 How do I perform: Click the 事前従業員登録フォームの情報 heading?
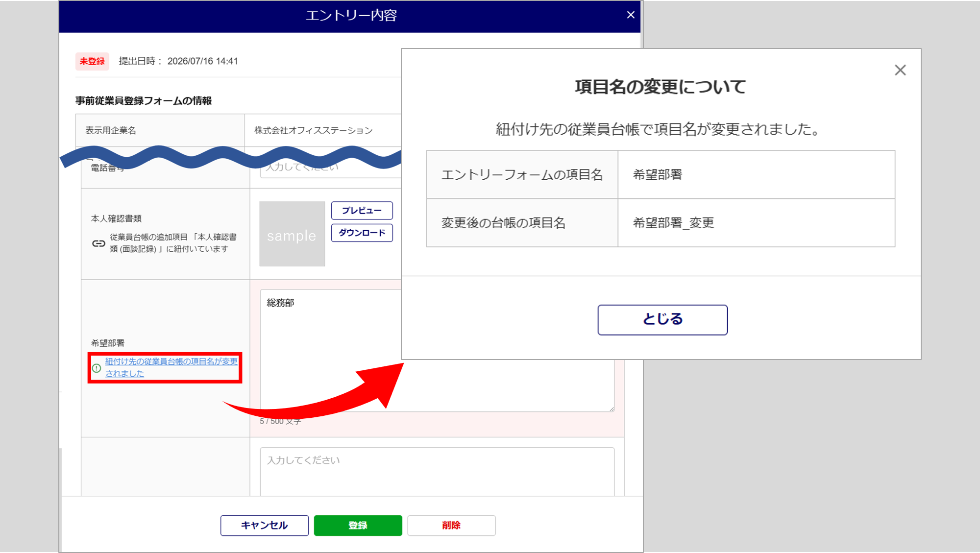143,100
